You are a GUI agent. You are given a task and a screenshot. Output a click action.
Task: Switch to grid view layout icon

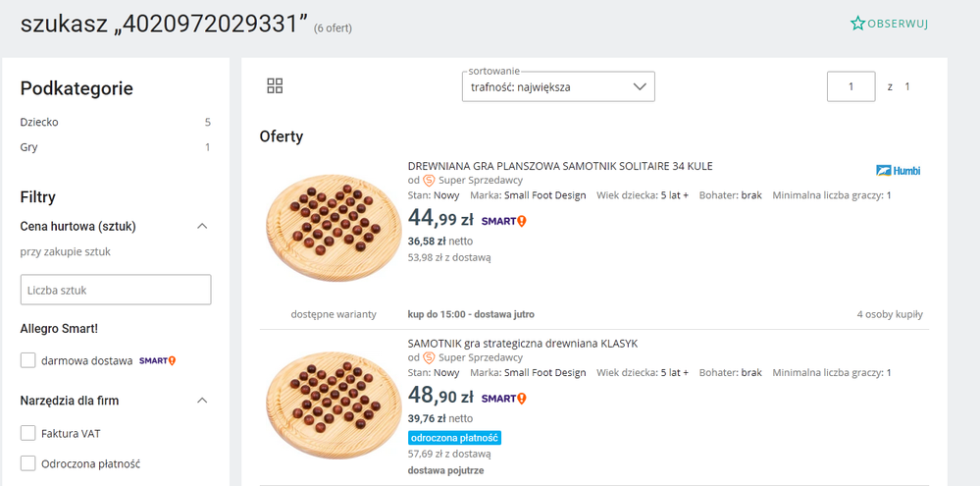point(275,86)
